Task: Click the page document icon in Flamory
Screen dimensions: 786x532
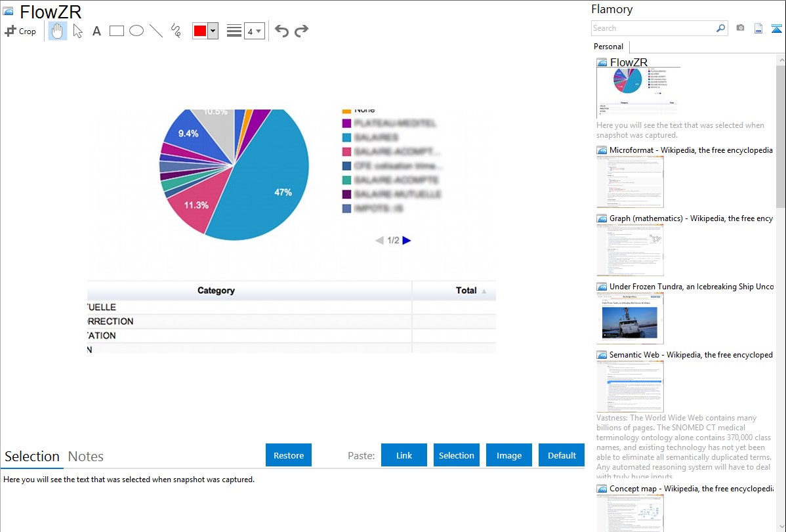Action: [758, 28]
